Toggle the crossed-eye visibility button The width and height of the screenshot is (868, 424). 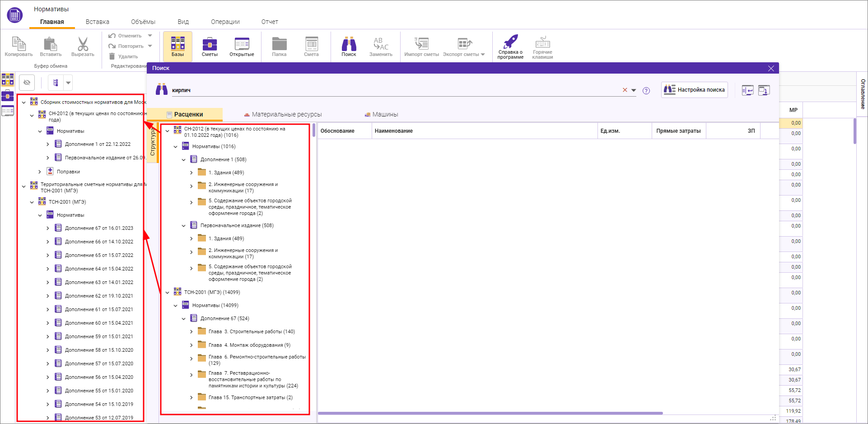coord(27,83)
